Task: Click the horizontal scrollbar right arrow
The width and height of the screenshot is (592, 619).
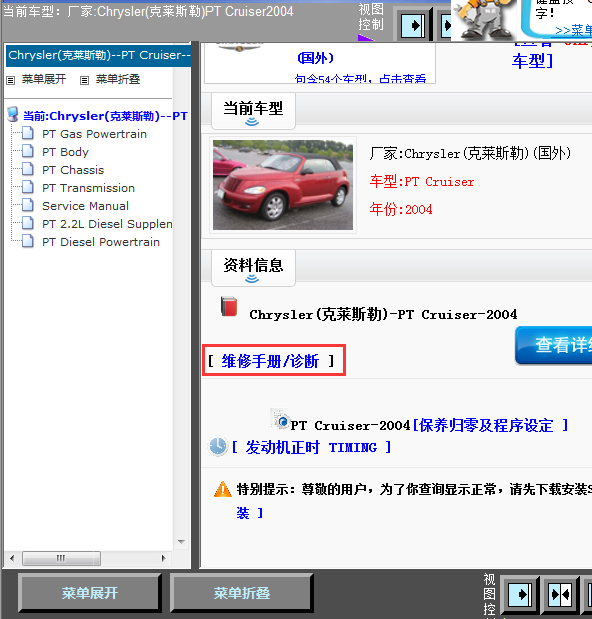Action: [x=163, y=558]
